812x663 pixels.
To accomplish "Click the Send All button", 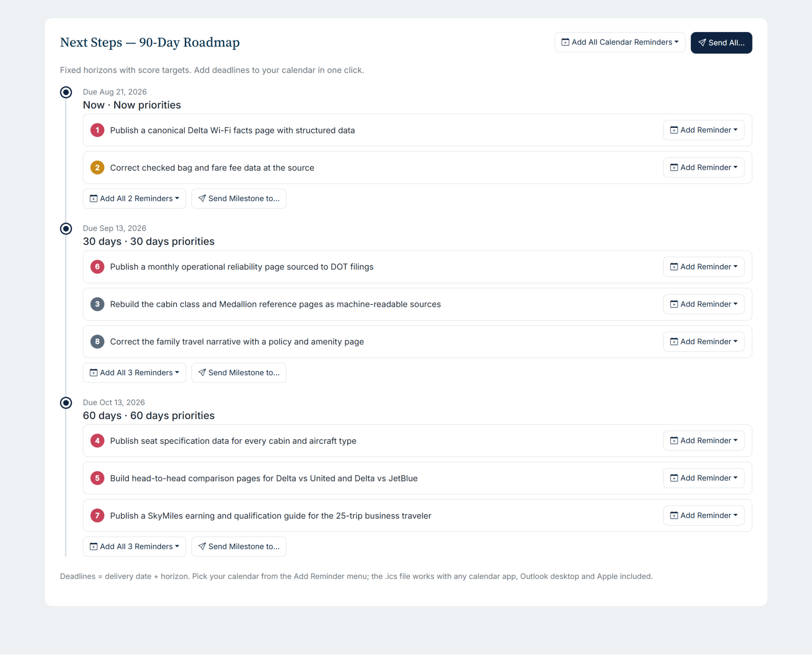I will 721,43.
